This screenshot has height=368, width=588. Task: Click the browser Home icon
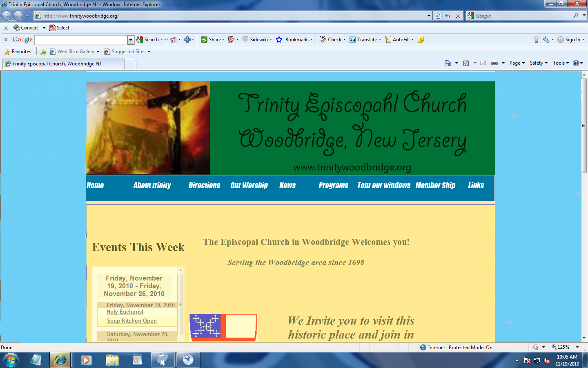pos(448,63)
